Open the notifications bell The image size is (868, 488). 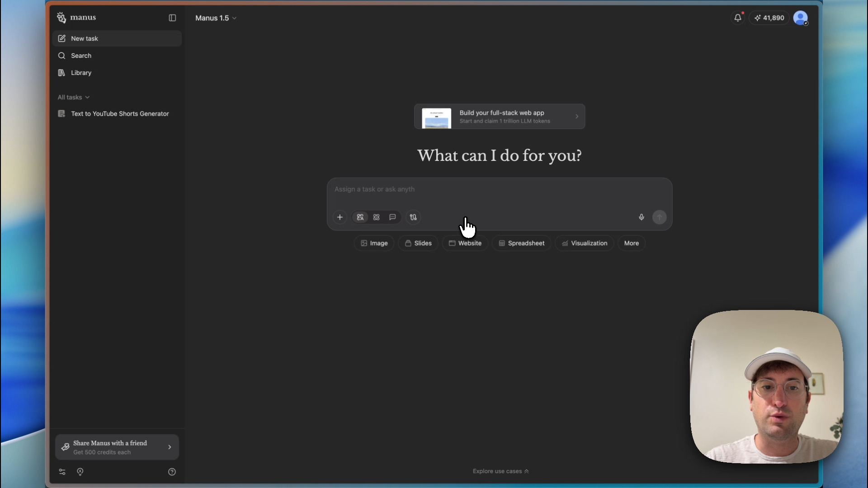pos(737,18)
